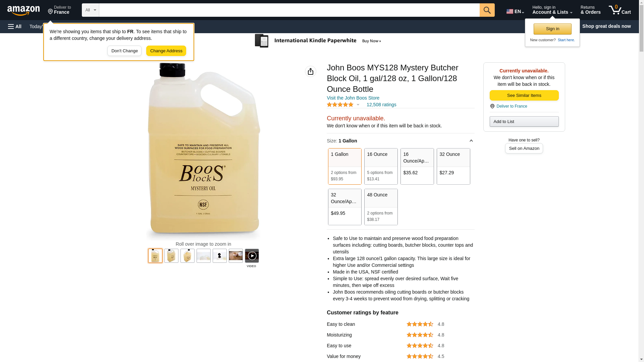The height and width of the screenshot is (362, 644).
Task: Open the shopping cart icon
Action: (x=620, y=10)
